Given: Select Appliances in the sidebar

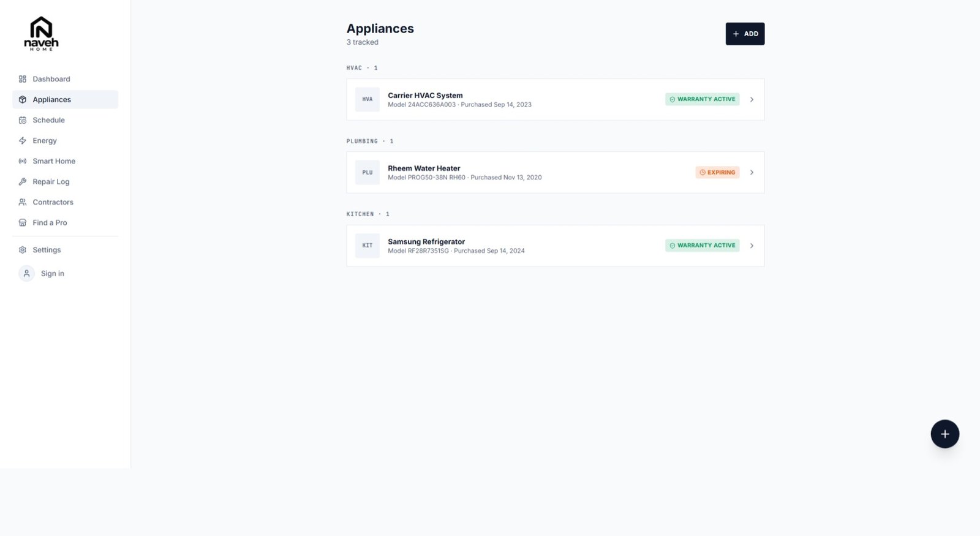Looking at the screenshot, I should tap(65, 99).
